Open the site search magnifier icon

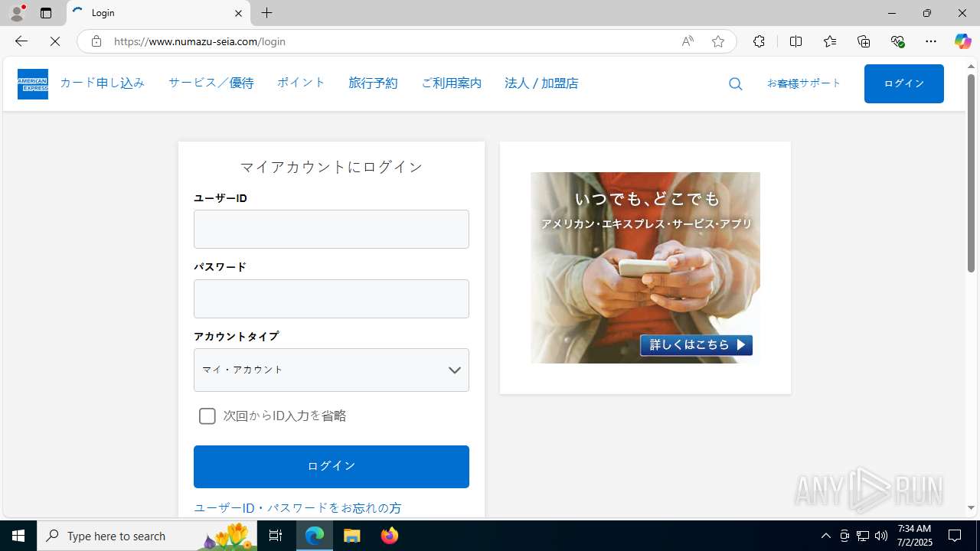(736, 84)
